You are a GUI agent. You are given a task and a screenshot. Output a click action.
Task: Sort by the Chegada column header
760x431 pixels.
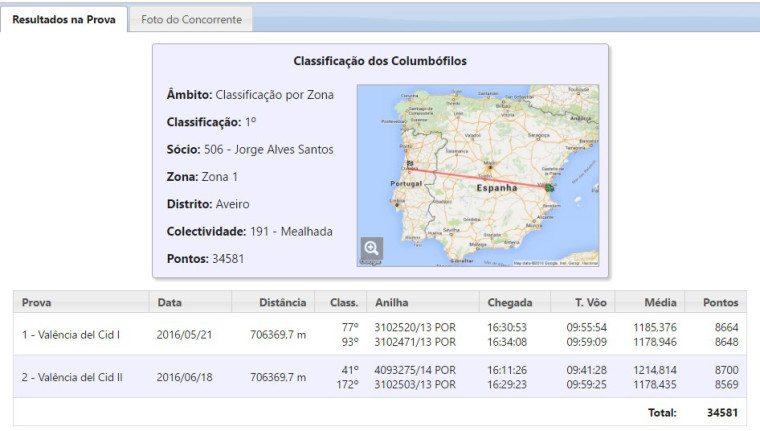(510, 302)
